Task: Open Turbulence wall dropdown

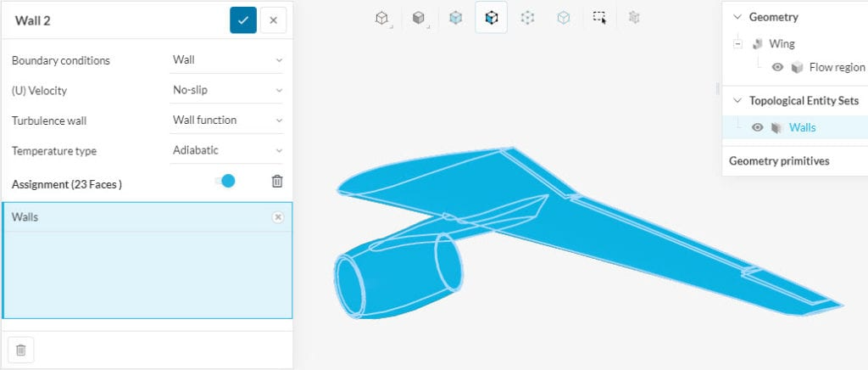Action: tap(226, 121)
